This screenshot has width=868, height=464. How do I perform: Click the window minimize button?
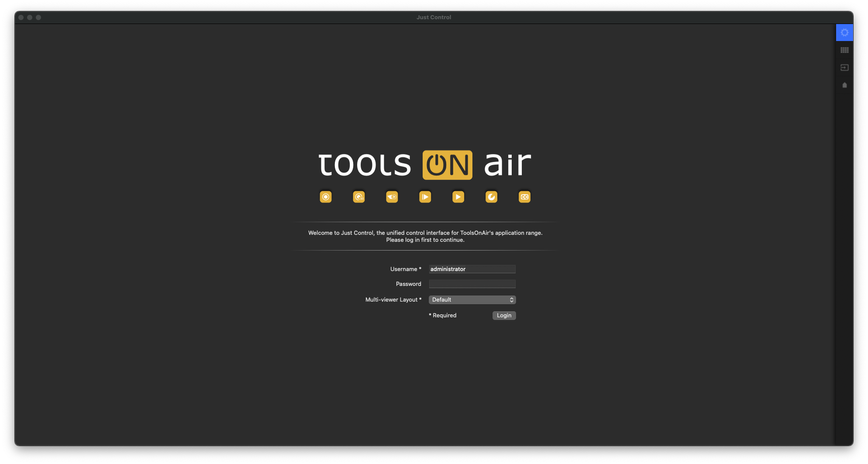coord(30,17)
